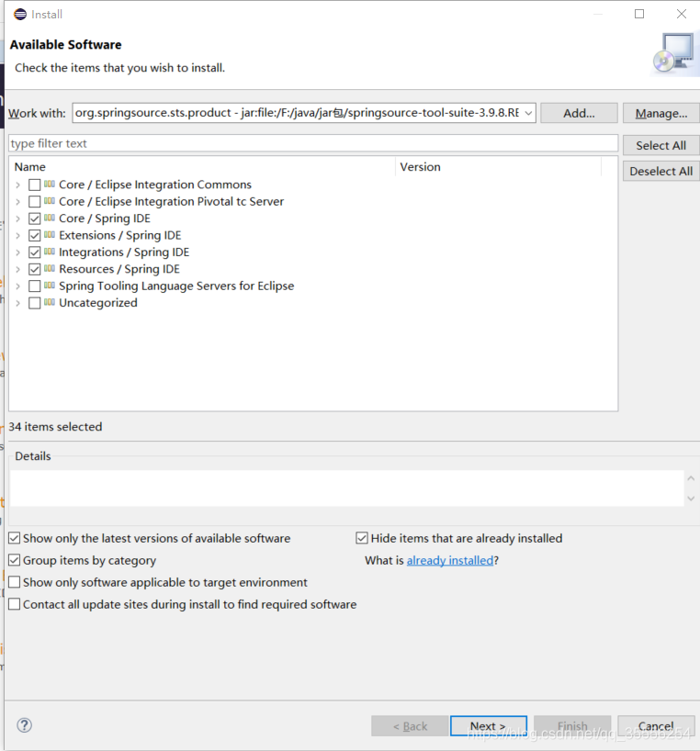This screenshot has height=751, width=700.
Task: Click category icon beside Integrations / Spring IDE
Action: coord(50,252)
